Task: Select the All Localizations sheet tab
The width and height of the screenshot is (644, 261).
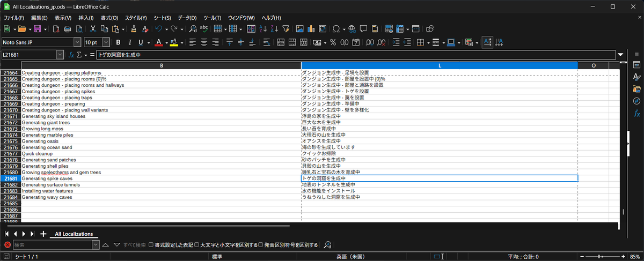Action: coord(74,234)
